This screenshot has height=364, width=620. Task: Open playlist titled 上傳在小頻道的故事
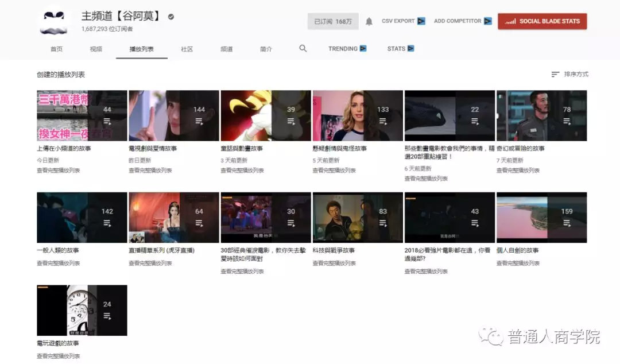point(64,148)
